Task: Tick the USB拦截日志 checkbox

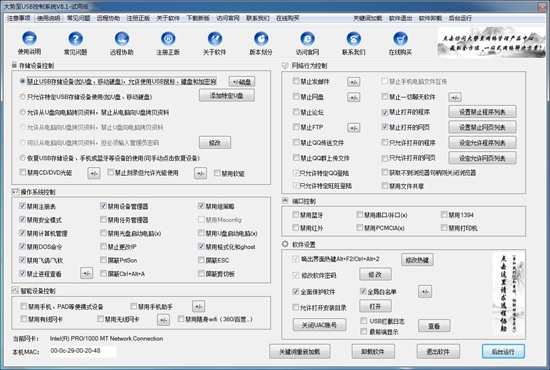Action: click(x=364, y=321)
